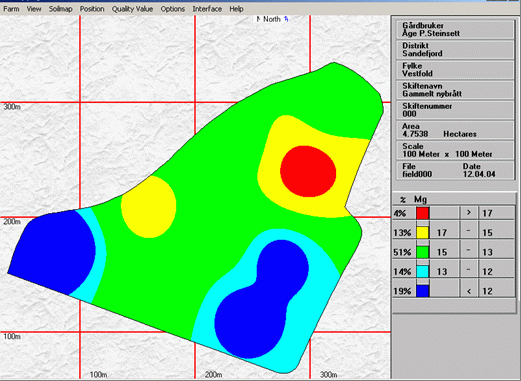This screenshot has height=381, width=521.
Task: Select the yellow Mg legend swatch
Action: (x=422, y=232)
